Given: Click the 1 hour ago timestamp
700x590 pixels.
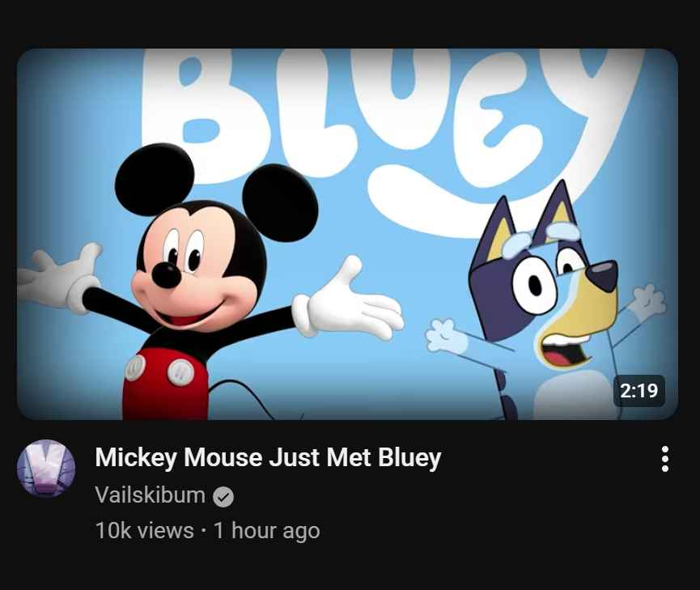Looking at the screenshot, I should click(x=266, y=531).
